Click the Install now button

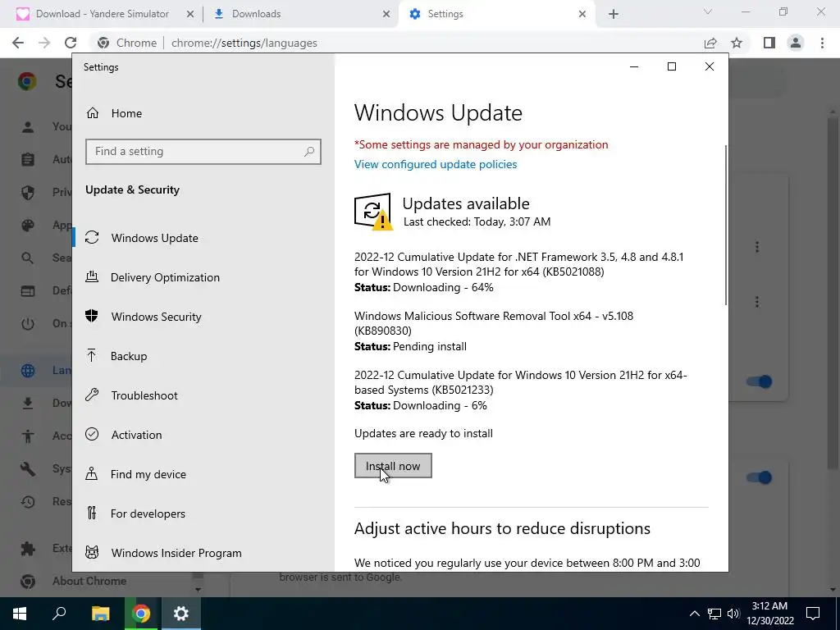point(393,466)
